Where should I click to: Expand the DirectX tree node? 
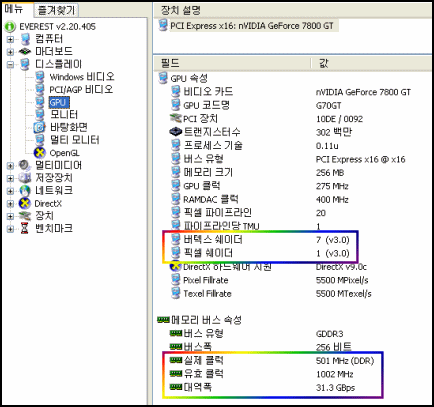coord(10,203)
